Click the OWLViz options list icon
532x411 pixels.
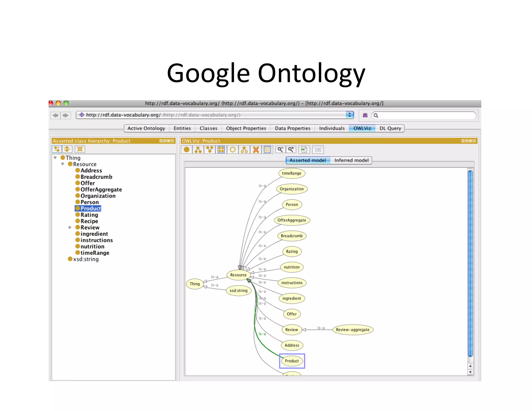318,150
